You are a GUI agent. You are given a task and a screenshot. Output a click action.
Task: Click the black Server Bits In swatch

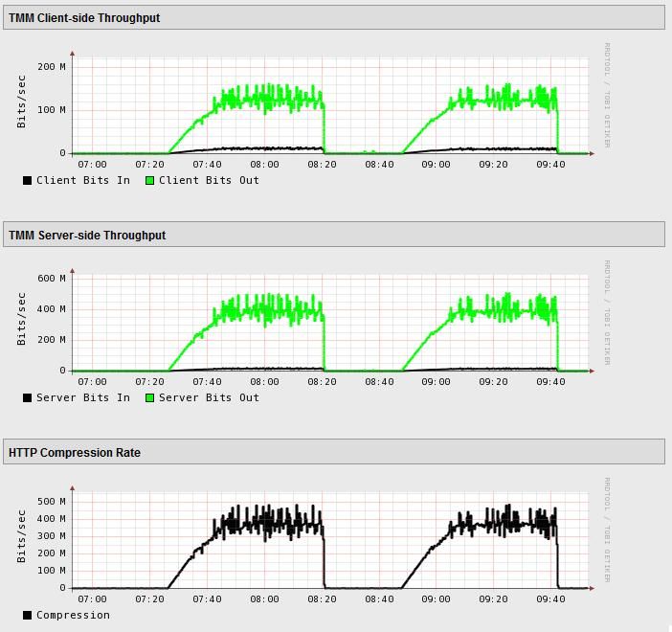27,398
